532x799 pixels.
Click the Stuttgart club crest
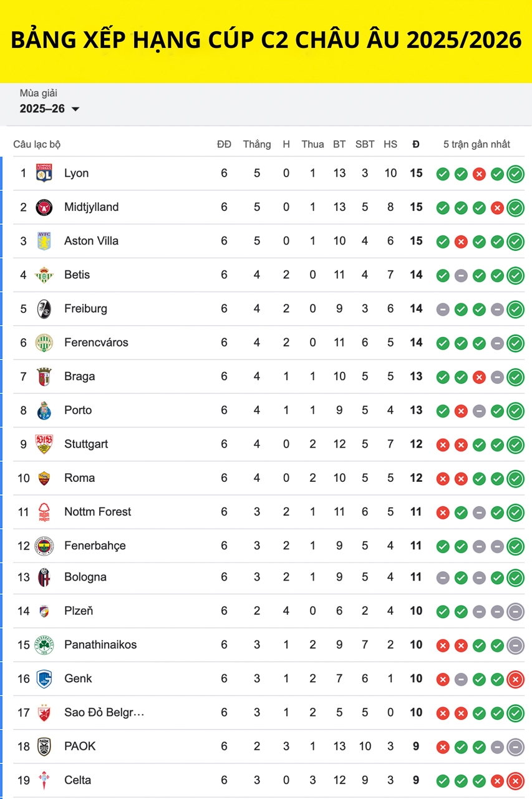(44, 444)
